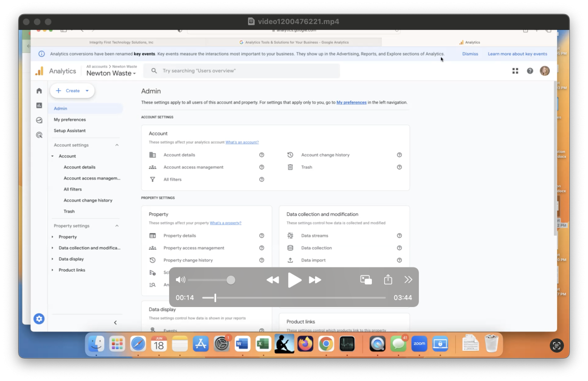Open the Trash icon under Account settings
This screenshot has width=588, height=381.
(x=290, y=167)
